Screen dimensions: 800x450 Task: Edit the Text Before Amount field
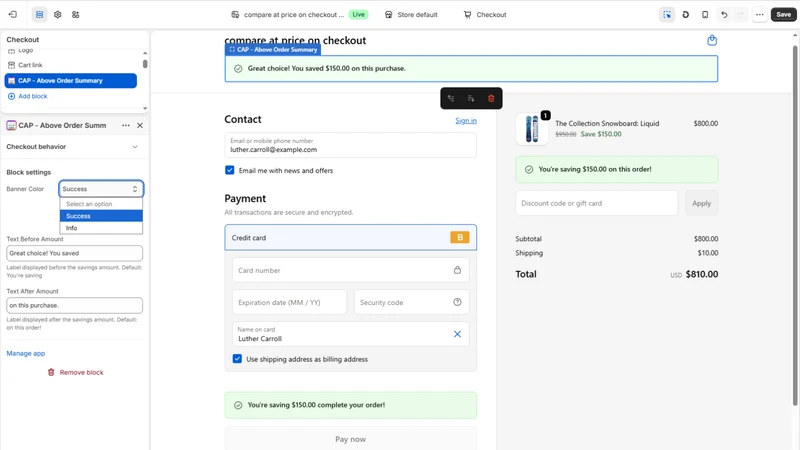(x=74, y=253)
